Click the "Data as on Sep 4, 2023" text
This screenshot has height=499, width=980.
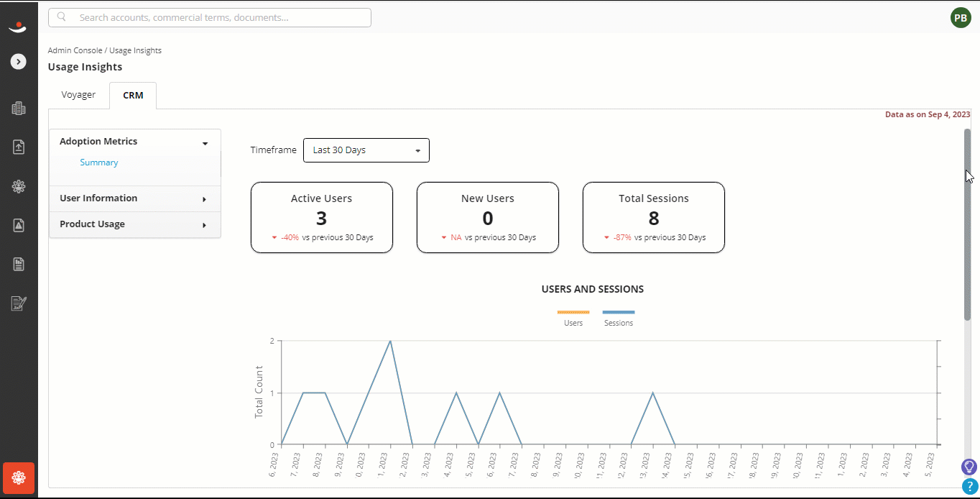[x=928, y=114]
